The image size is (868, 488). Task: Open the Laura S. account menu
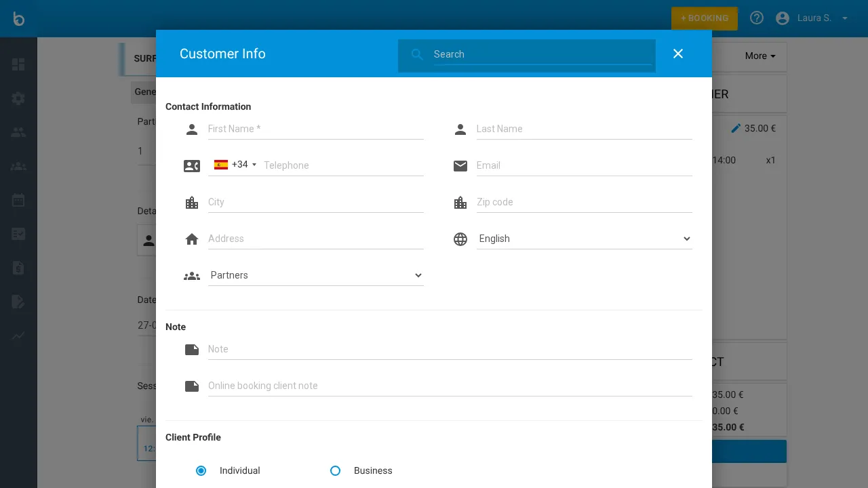click(814, 18)
